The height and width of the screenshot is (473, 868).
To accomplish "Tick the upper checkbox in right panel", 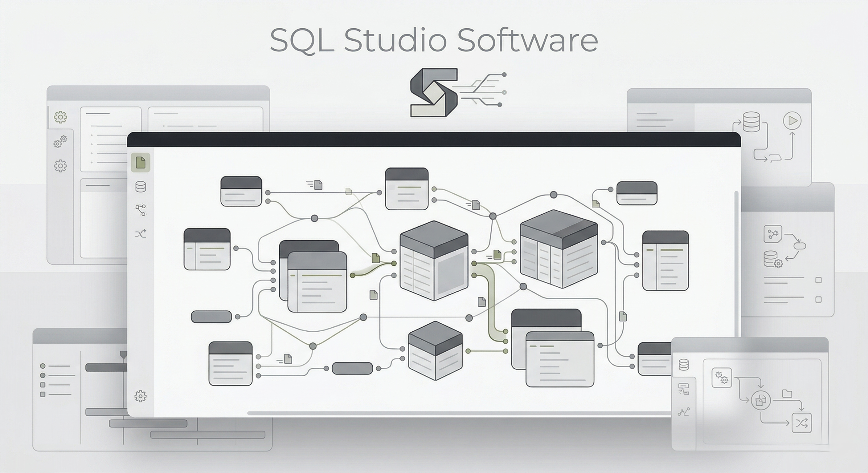I will click(x=818, y=280).
